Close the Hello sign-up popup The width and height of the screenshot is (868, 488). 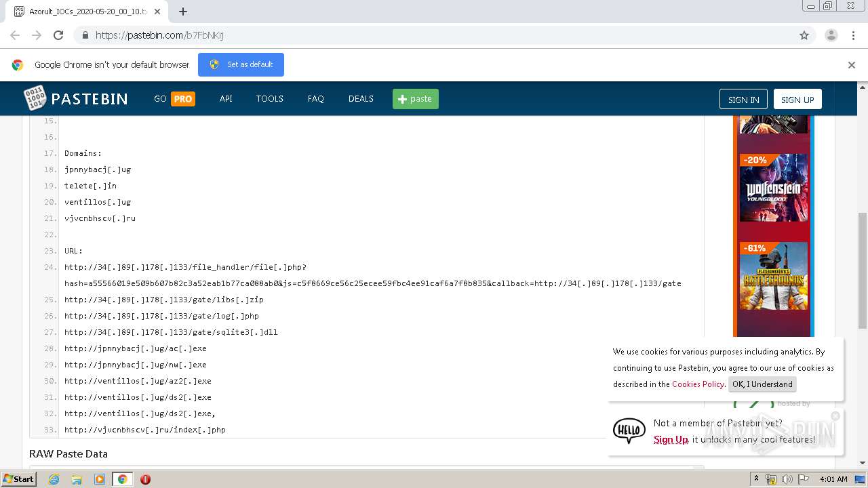[x=835, y=415]
